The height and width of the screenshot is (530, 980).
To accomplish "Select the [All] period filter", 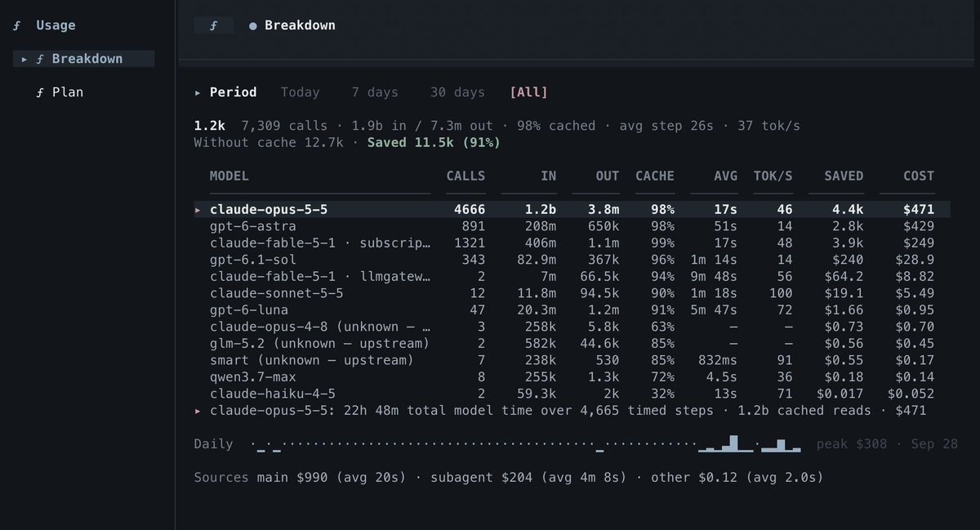I will click(x=528, y=92).
